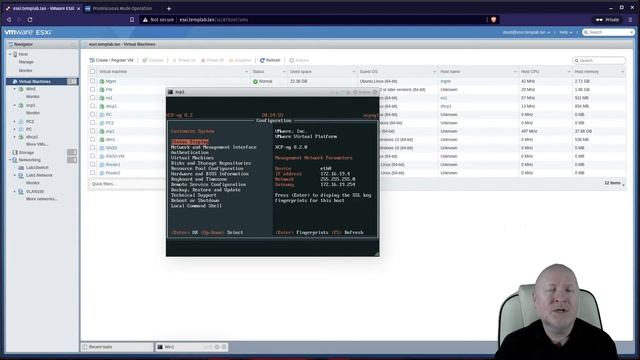Click the browser address bar URL

tap(213, 20)
